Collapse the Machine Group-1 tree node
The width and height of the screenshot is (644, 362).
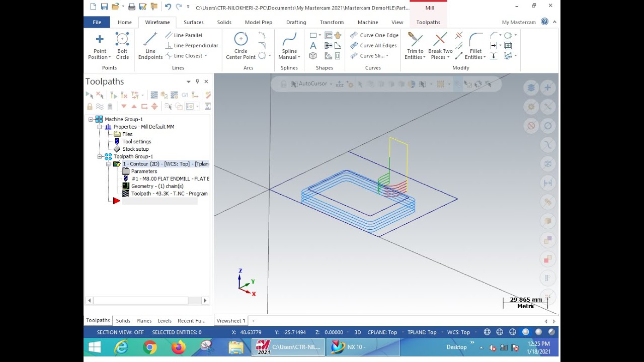(91, 119)
